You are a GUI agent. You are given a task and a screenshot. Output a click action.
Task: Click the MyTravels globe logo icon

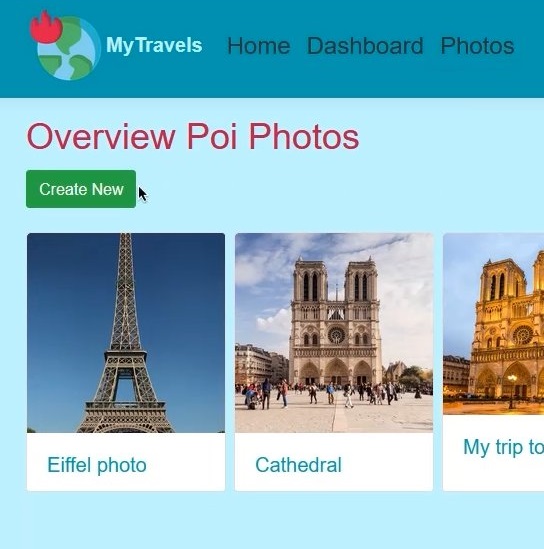coord(65,46)
